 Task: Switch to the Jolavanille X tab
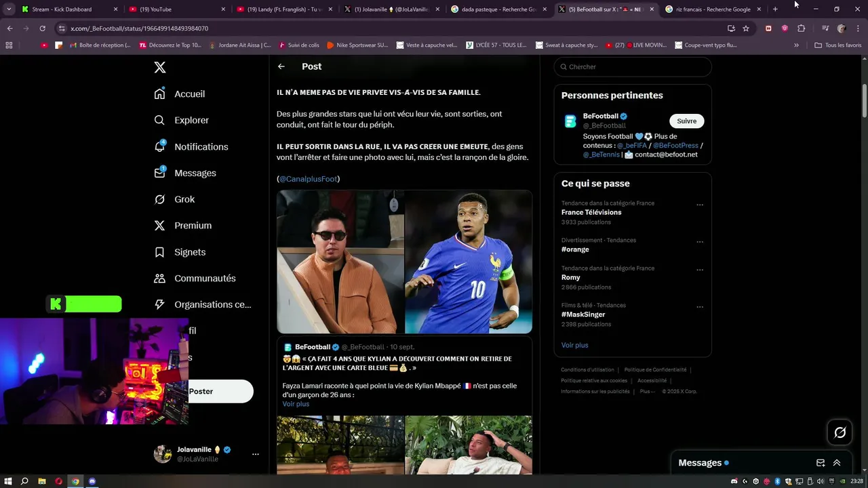click(x=391, y=9)
